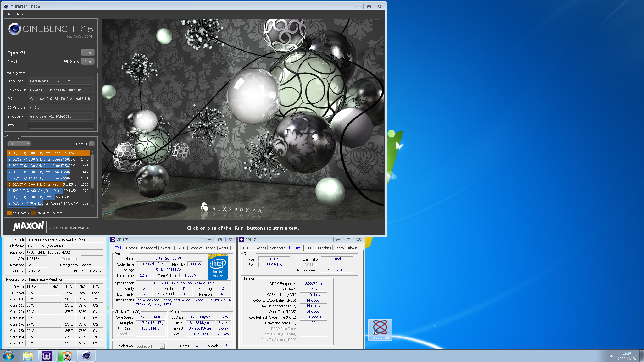This screenshot has height=362, width=644.
Task: Open SPD tab in Memory CPU-Z window
Action: tap(309, 248)
